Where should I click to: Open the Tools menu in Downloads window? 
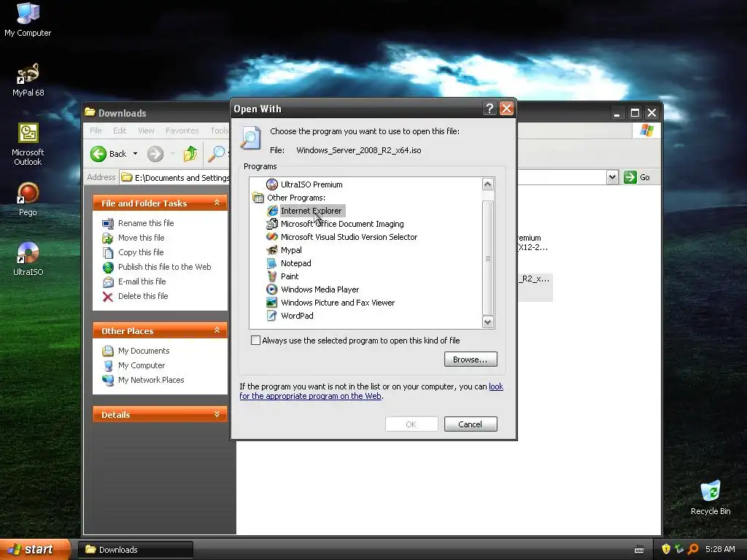(x=219, y=131)
